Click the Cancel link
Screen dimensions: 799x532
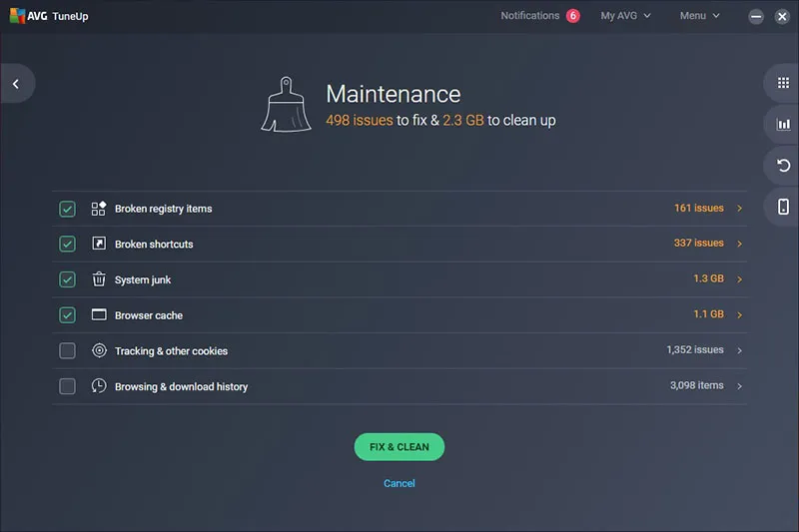pos(399,483)
